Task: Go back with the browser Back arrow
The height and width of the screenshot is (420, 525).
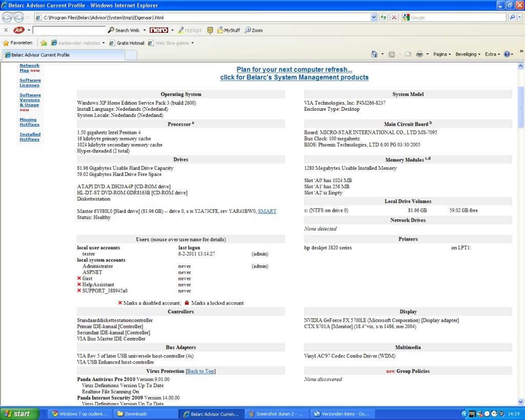Action: pos(7,17)
